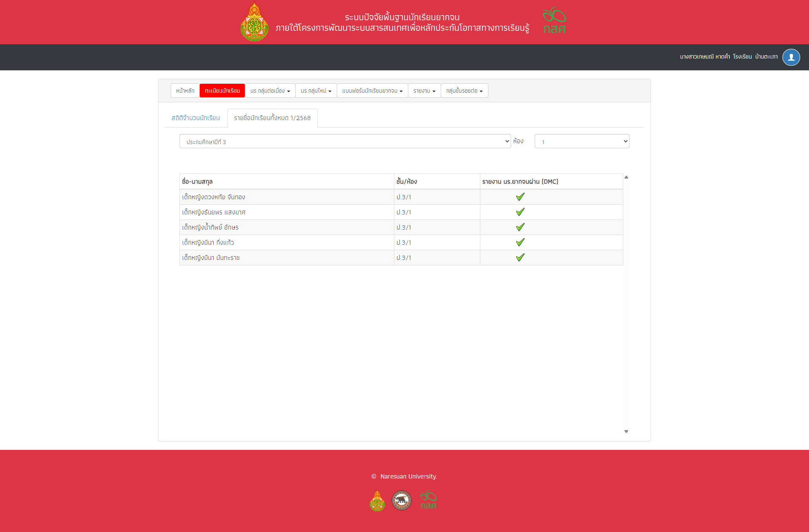Click the green checkmark for เด็กหญิงมีนา กิ่งแก้ว
Image resolution: width=809 pixels, height=532 pixels.
(x=520, y=242)
